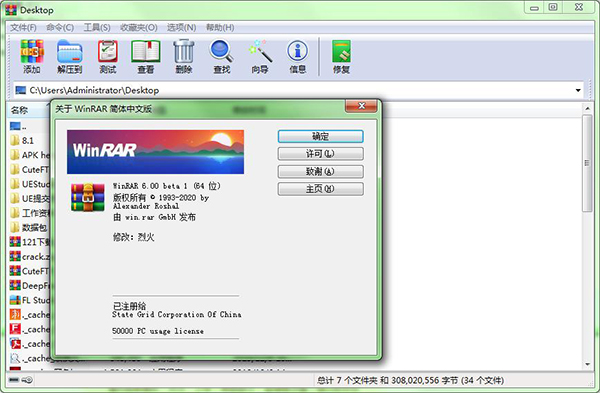The image size is (600, 393).
Task: Open the 查找 (Find) magnifier tool
Action: tap(222, 57)
